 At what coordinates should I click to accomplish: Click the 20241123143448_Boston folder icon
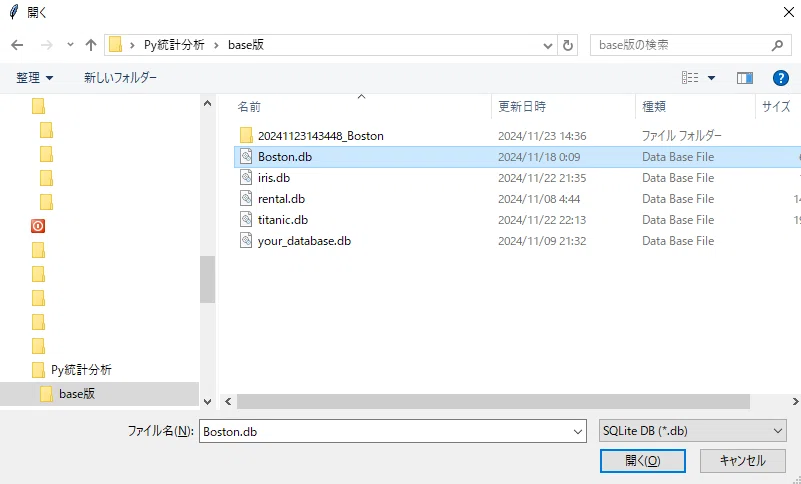click(246, 135)
